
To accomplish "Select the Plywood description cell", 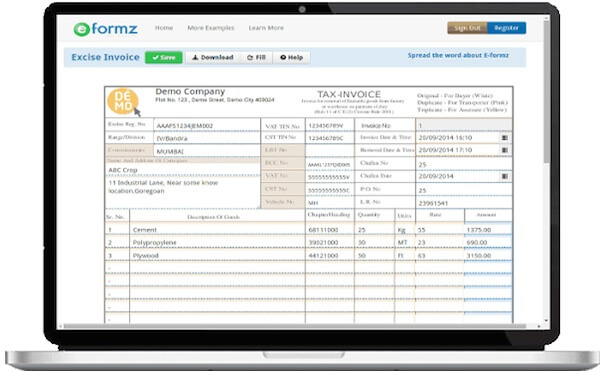I will [217, 255].
